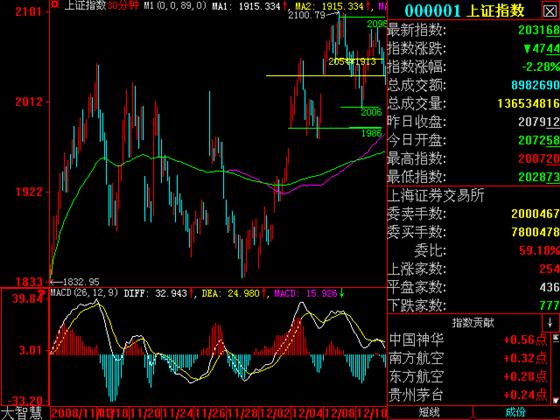Switch to the 成份 tab
Image resolution: width=560 pixels, height=420 pixels.
pyautogui.click(x=515, y=412)
